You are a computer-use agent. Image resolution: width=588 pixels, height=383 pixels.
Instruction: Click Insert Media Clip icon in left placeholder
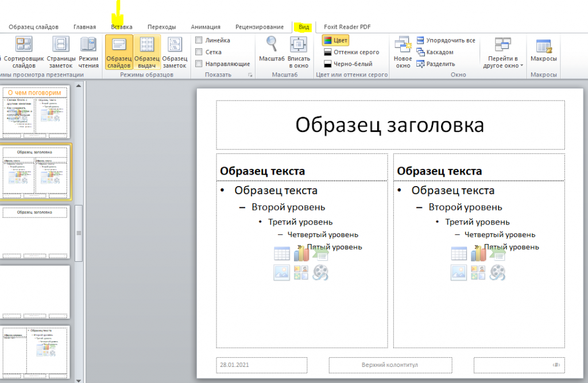[x=320, y=273]
